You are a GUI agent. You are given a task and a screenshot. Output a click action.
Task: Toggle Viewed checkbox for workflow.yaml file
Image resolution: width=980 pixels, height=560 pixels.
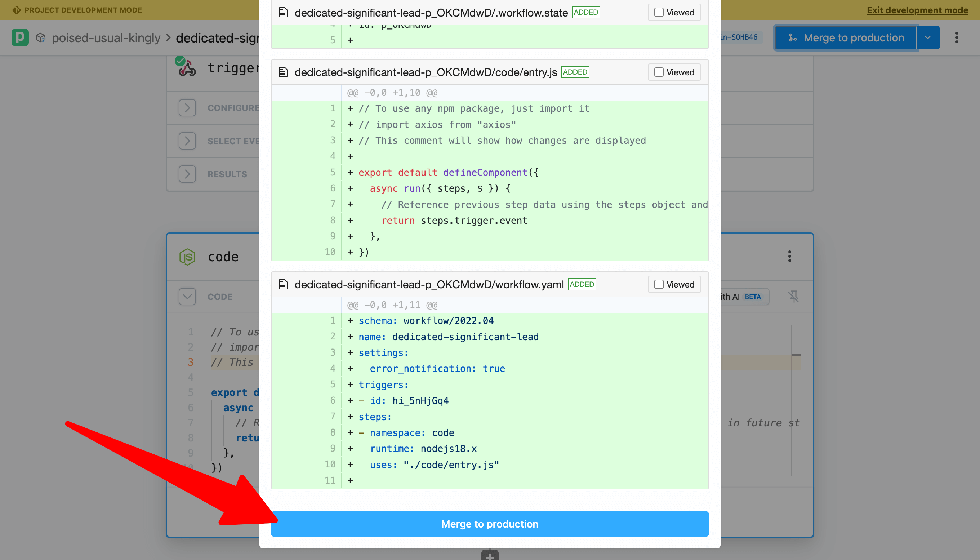(659, 284)
